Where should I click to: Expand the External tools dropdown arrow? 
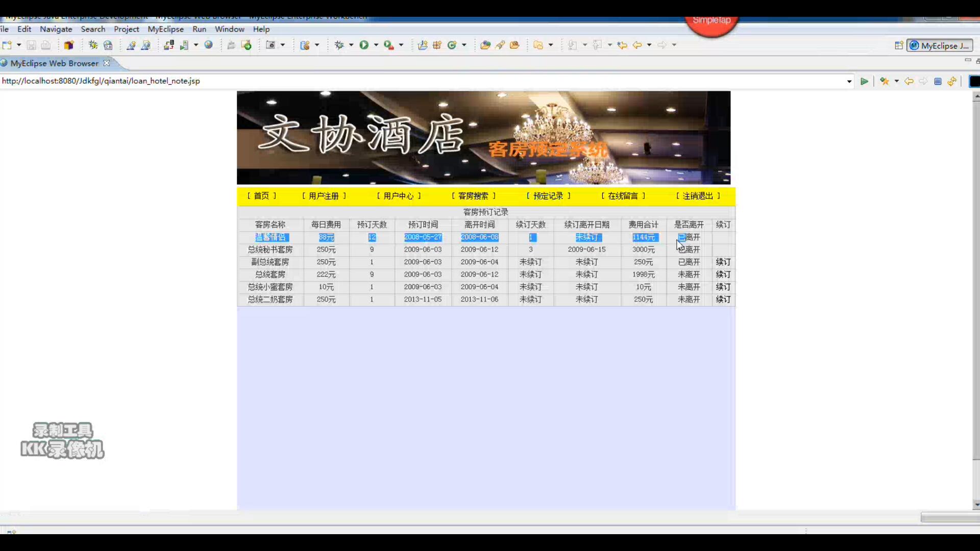pyautogui.click(x=401, y=45)
